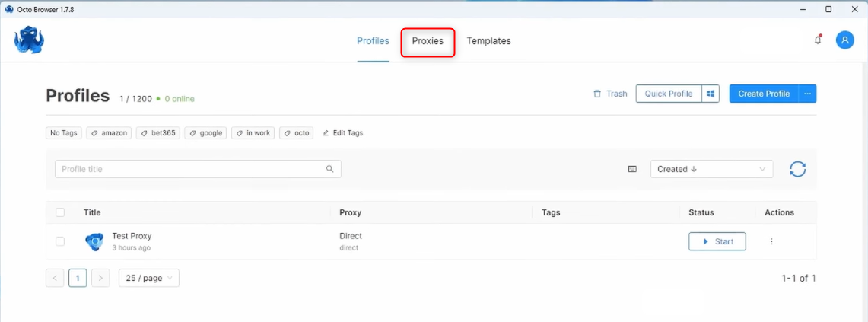Viewport: 868px width, 322px height.
Task: Open the user account avatar menu
Action: [x=844, y=40]
